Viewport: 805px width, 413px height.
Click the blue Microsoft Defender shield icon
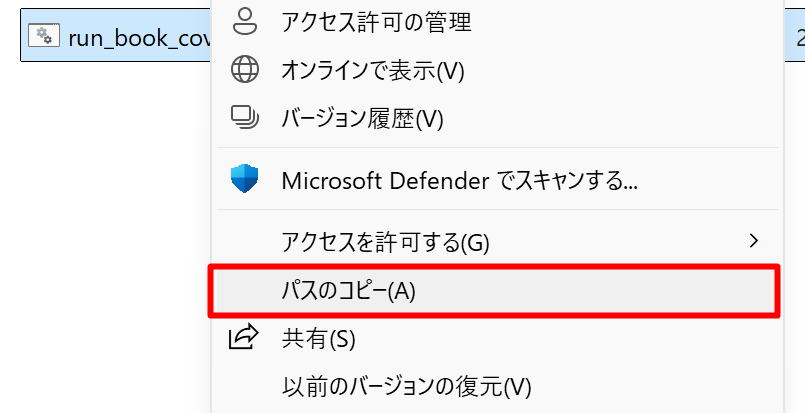click(x=244, y=180)
